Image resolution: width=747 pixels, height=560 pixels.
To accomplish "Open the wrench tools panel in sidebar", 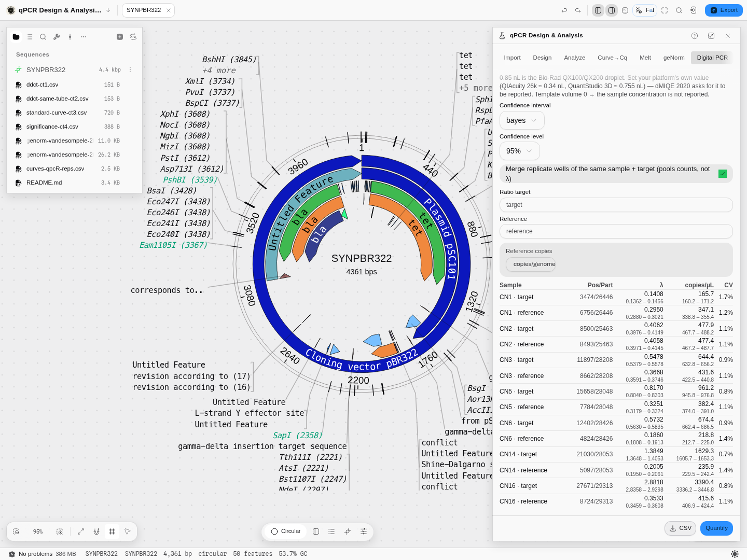I will (57, 37).
